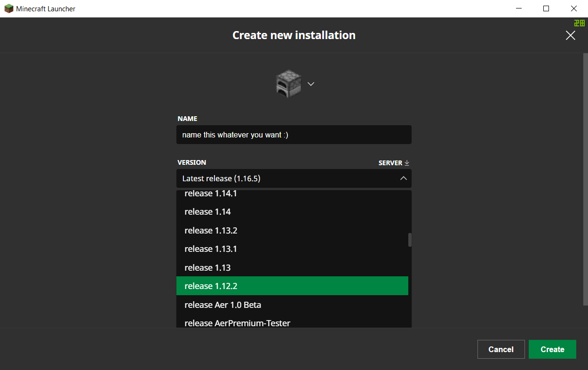Open the SERVER download link

click(x=394, y=163)
